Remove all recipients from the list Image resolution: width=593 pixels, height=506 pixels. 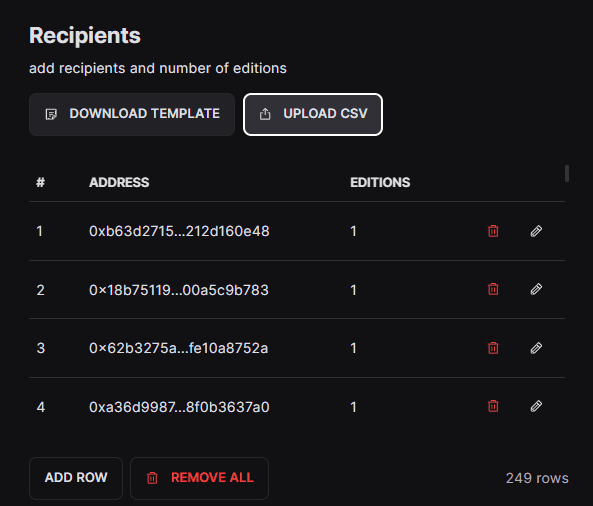199,478
